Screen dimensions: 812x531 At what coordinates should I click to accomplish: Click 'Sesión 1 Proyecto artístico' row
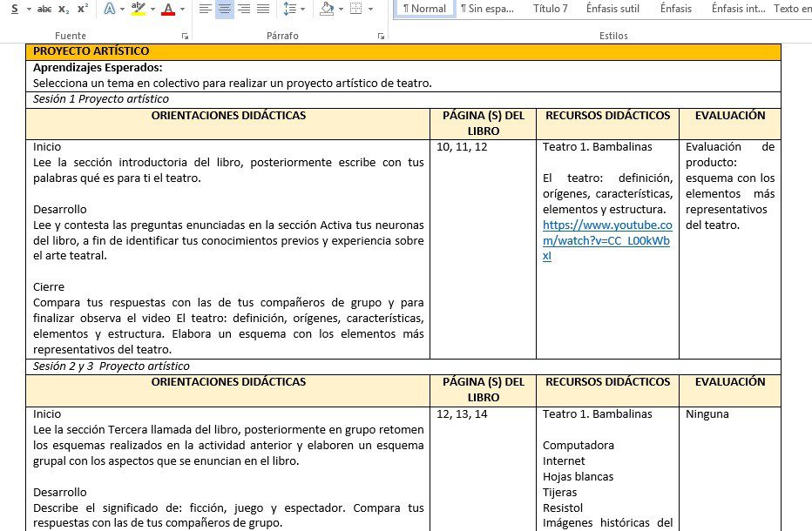pyautogui.click(x=403, y=99)
